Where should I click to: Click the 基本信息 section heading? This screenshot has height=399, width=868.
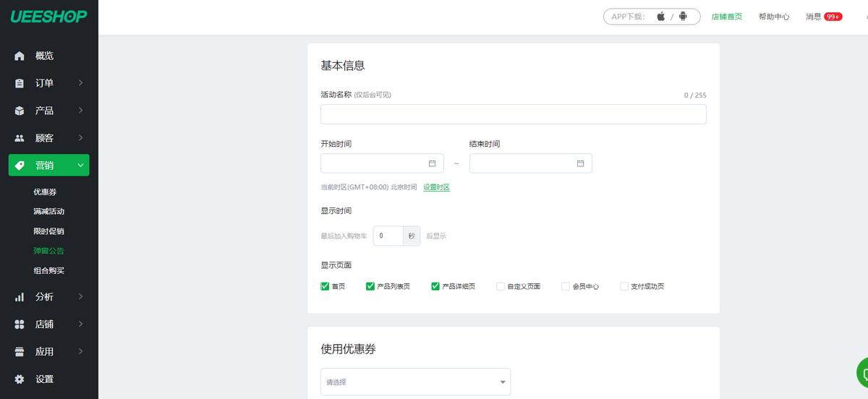tap(343, 65)
